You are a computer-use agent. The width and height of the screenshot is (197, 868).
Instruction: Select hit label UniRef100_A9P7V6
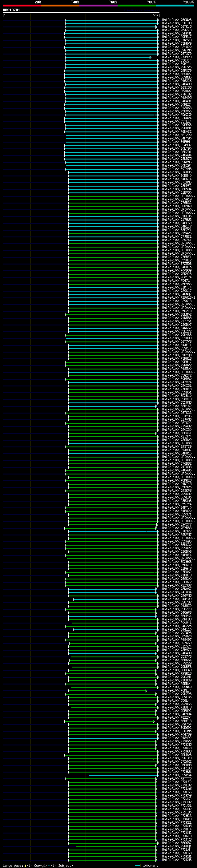pos(177,67)
